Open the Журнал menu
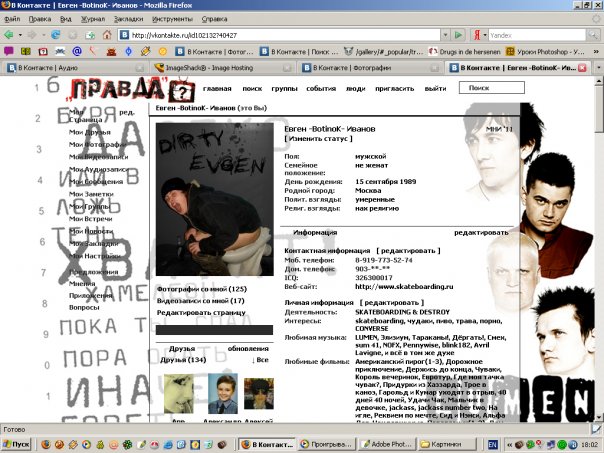The width and height of the screenshot is (604, 453). [93, 19]
